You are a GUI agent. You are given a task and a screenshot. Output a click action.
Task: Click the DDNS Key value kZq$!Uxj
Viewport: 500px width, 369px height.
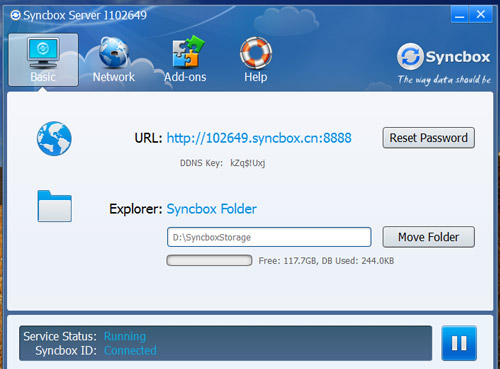[248, 163]
